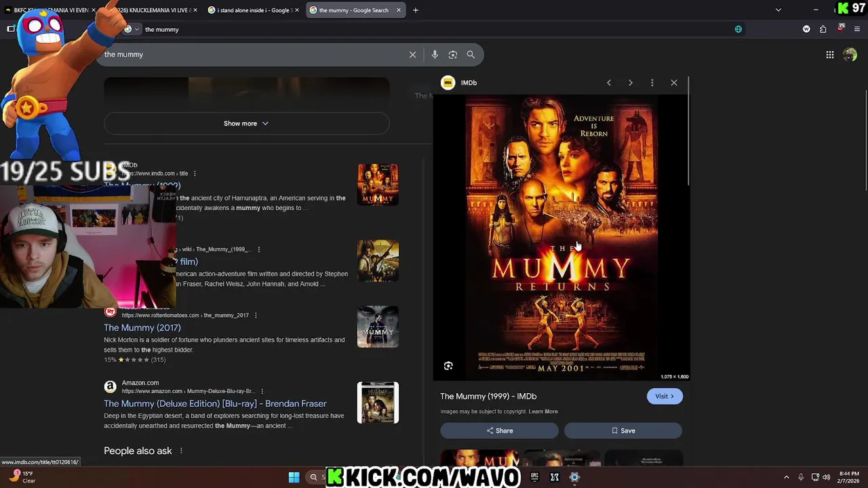Open Mummy 2017 poster thumbnail
The width and height of the screenshot is (868, 488).
[x=378, y=327]
